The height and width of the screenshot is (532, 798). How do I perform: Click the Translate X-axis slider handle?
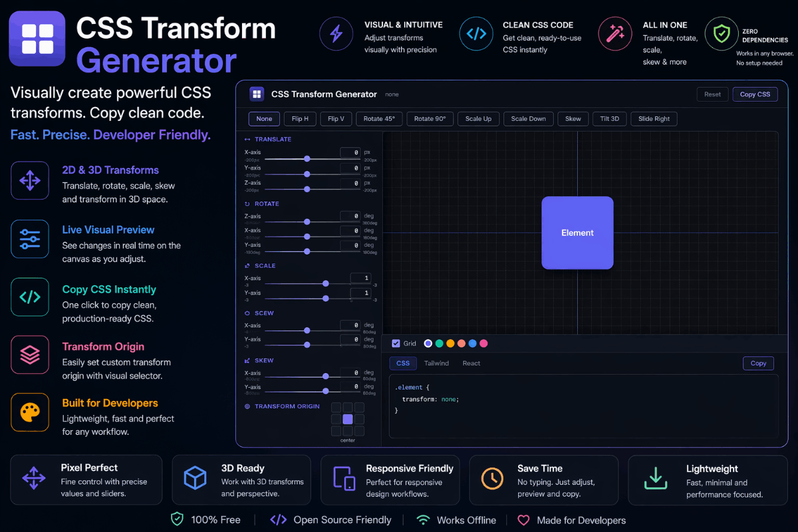307,159
